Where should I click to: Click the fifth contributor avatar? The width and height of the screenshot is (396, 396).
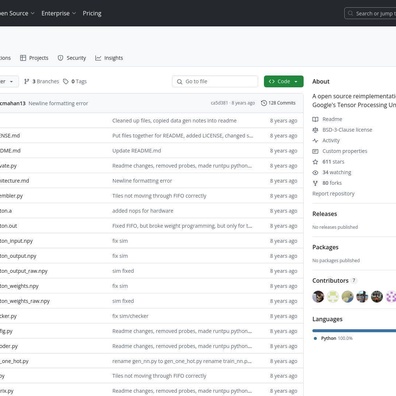tap(377, 296)
